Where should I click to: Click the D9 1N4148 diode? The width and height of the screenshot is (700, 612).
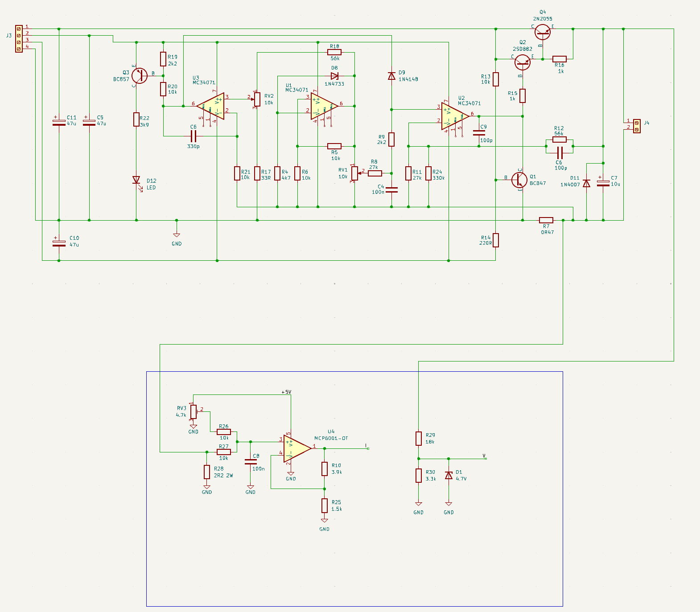pos(391,76)
